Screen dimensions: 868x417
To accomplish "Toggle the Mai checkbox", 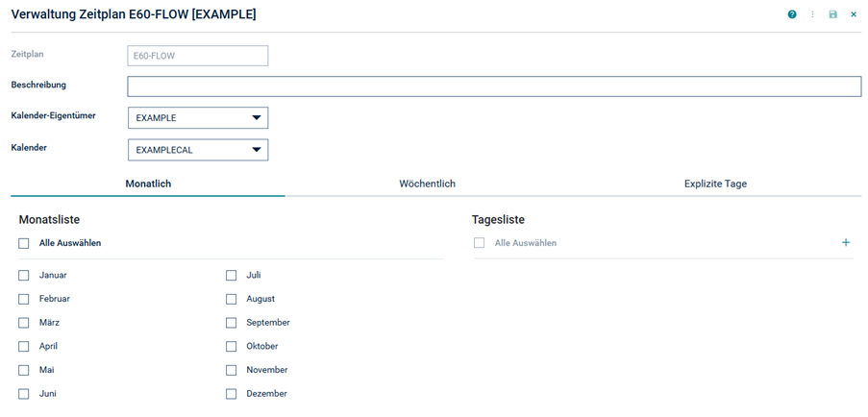I will 24,371.
